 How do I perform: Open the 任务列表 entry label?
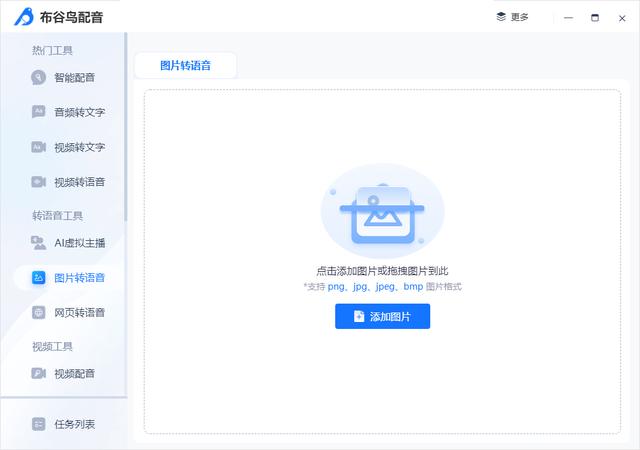point(75,424)
